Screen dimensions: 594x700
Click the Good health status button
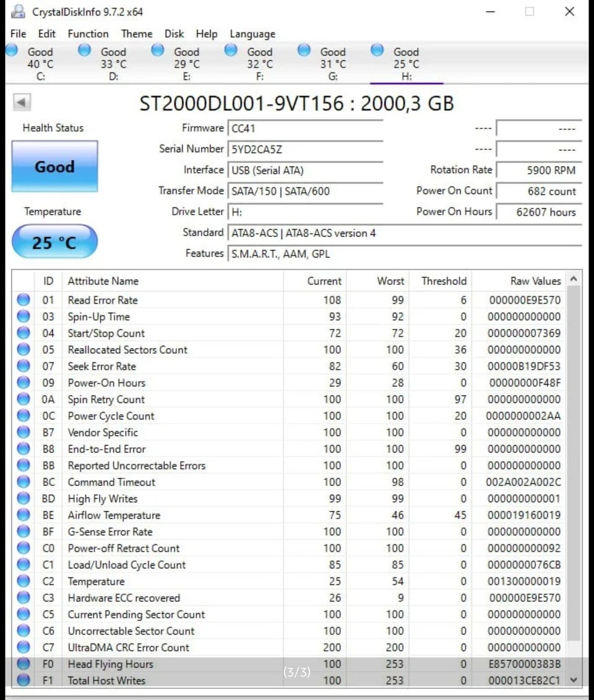(x=54, y=166)
